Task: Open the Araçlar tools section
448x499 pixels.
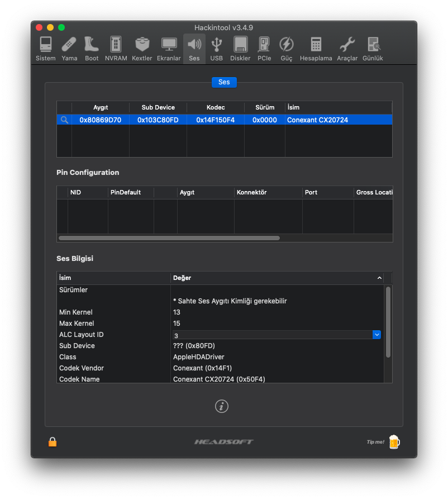Action: [347, 48]
